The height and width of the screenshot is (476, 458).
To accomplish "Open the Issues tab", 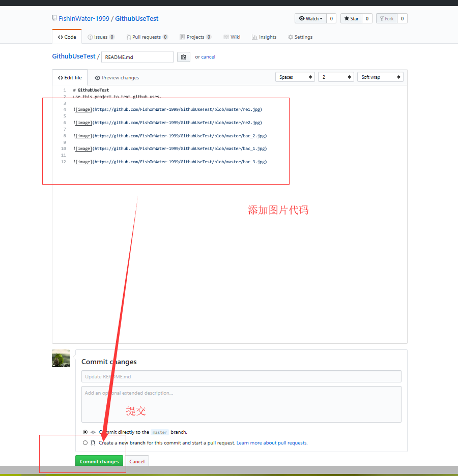I will coord(90,37).
